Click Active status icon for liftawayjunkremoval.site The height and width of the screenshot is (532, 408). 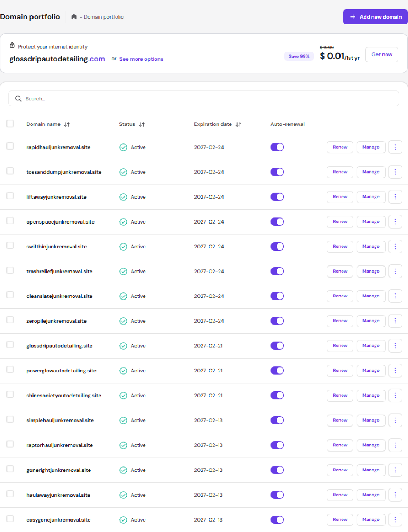[x=123, y=197]
